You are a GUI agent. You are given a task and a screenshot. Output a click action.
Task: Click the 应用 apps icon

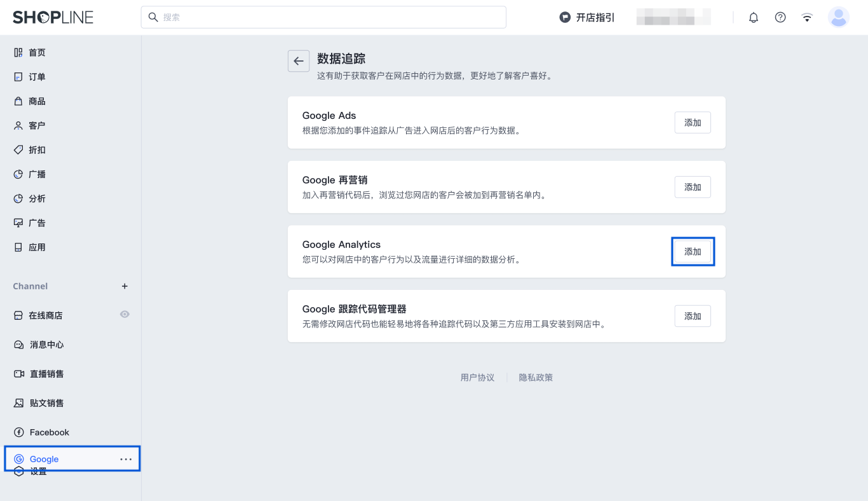18,247
